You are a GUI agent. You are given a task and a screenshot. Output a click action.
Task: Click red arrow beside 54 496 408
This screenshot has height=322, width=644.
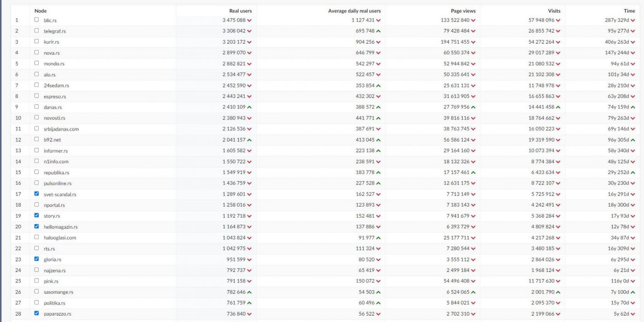473,282
